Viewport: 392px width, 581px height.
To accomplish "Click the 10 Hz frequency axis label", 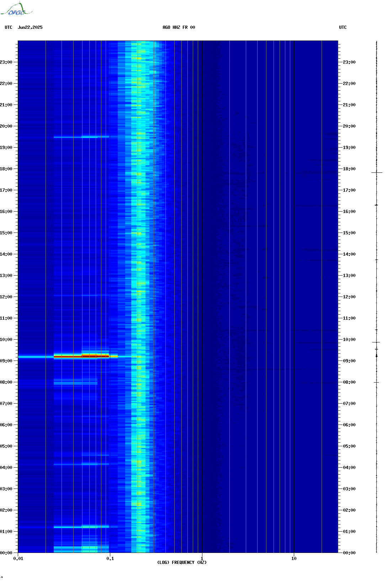I will pos(294,559).
